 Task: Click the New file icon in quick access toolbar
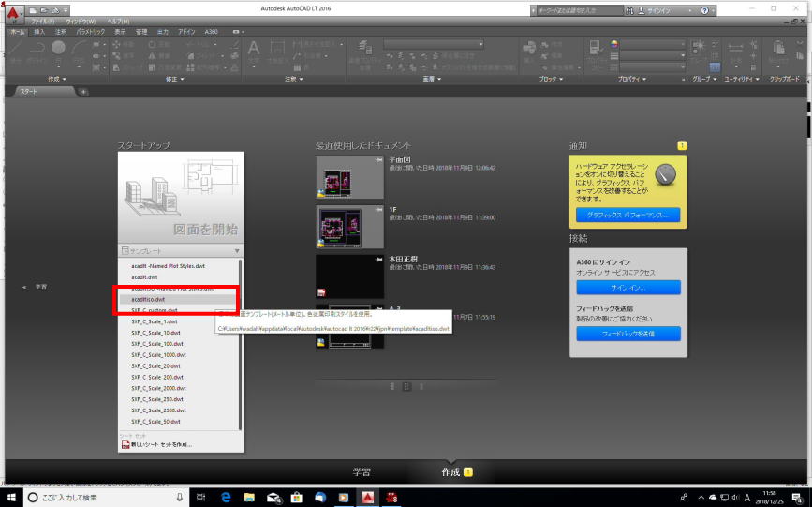(x=34, y=10)
